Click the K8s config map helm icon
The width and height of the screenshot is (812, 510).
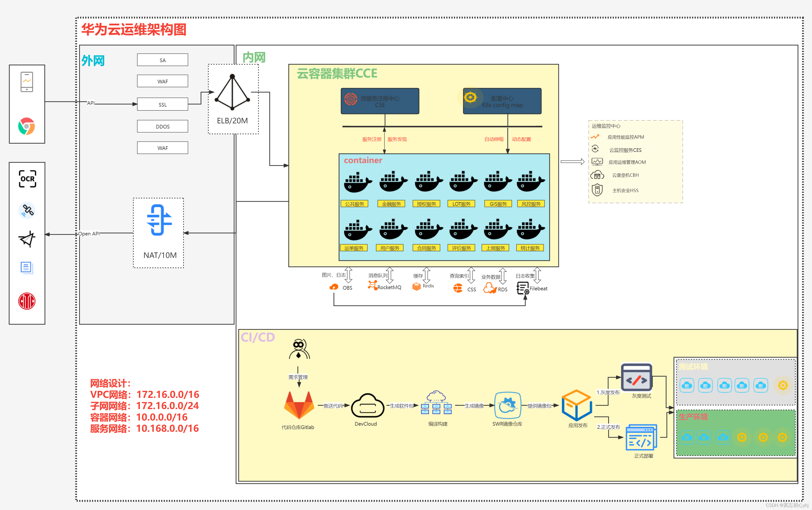(470, 98)
